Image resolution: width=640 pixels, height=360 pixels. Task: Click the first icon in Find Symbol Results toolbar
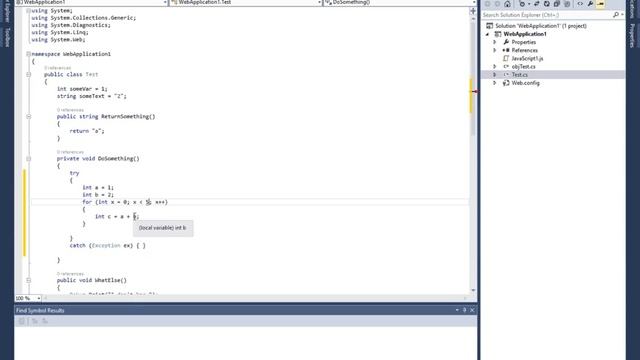(22, 321)
